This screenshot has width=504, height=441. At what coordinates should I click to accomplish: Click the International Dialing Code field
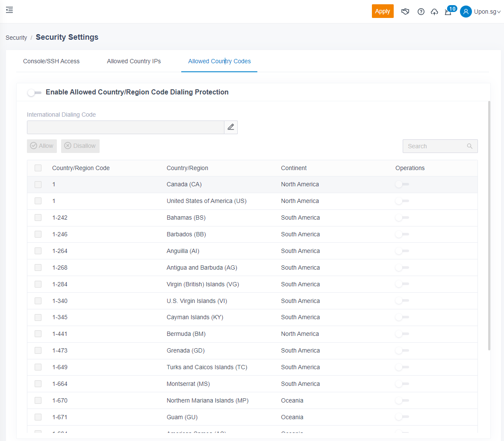[125, 127]
